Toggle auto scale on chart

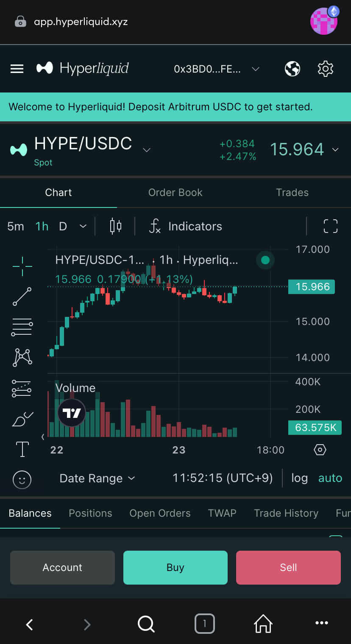click(x=330, y=478)
